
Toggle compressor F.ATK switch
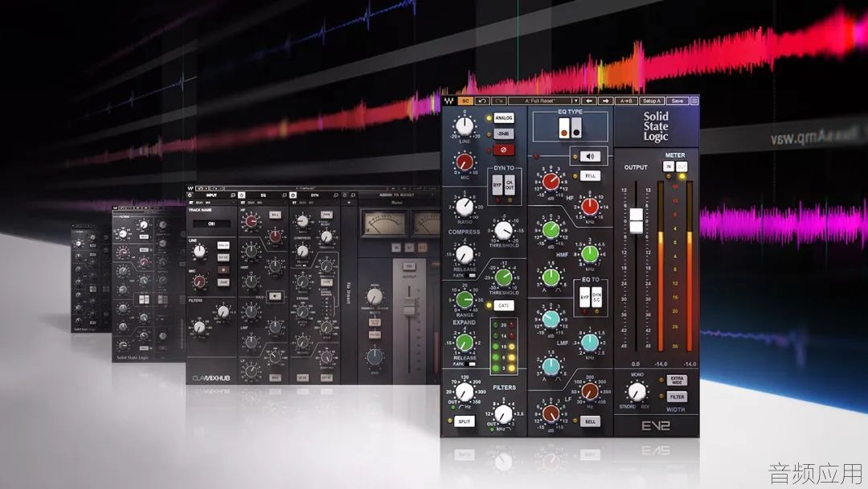472,275
